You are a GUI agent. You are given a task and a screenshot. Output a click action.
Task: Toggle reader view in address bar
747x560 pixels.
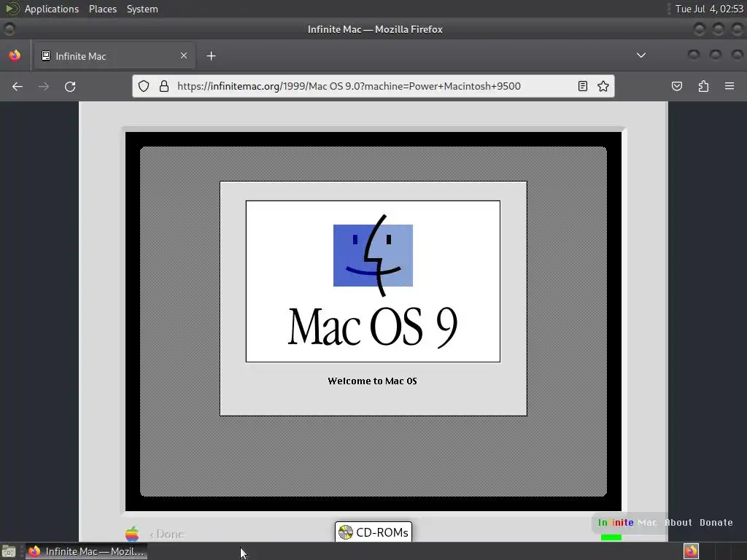[x=582, y=86]
